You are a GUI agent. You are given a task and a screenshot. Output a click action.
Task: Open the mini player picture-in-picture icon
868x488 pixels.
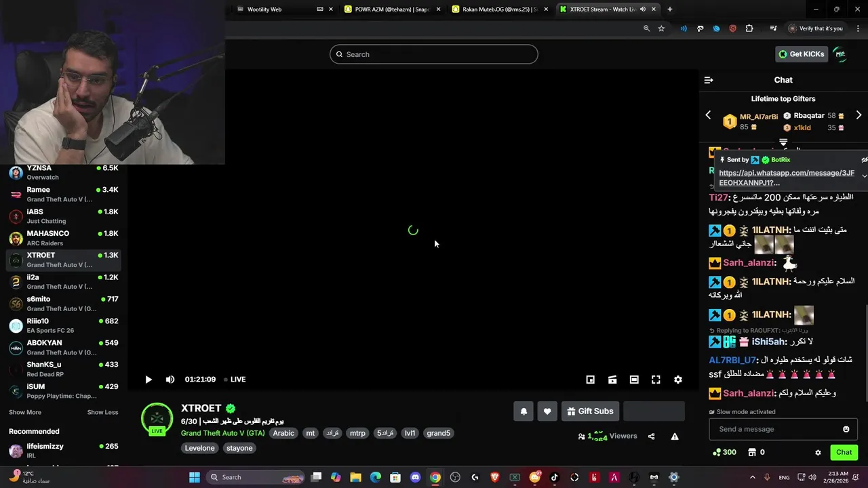(591, 380)
